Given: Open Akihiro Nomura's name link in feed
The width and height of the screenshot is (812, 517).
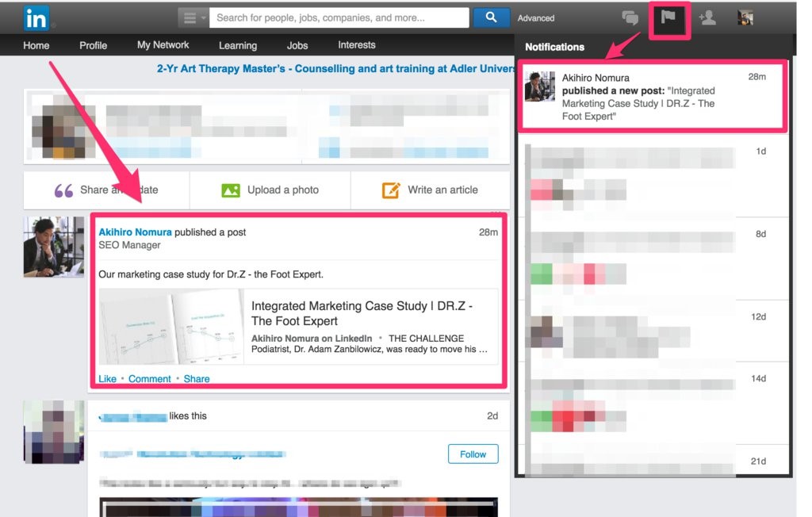Looking at the screenshot, I should tap(135, 232).
